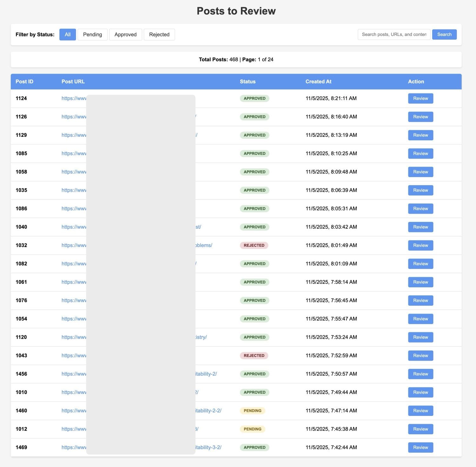This screenshot has height=467, width=476.
Task: Open Review for post 1456
Action: [x=420, y=374]
